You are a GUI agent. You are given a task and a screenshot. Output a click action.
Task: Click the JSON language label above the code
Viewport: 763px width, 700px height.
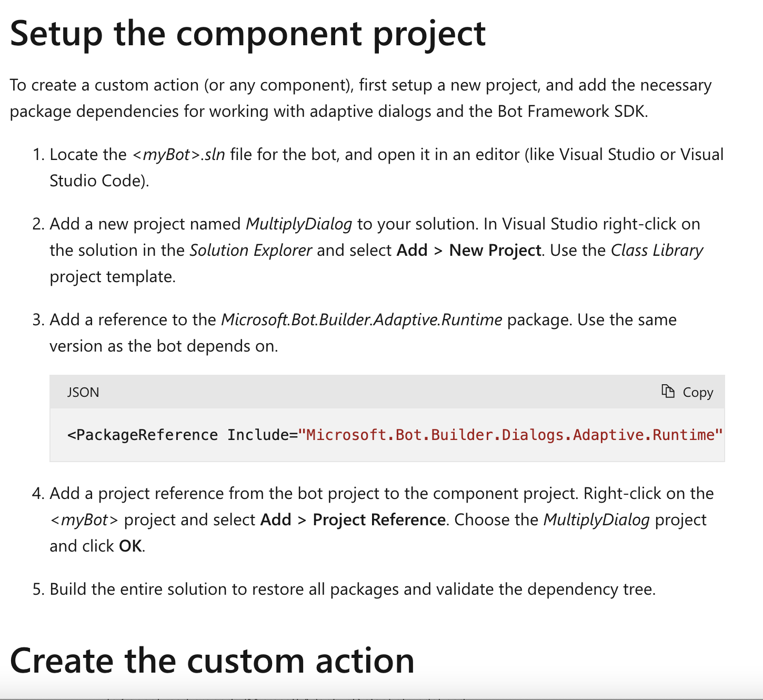click(x=83, y=393)
